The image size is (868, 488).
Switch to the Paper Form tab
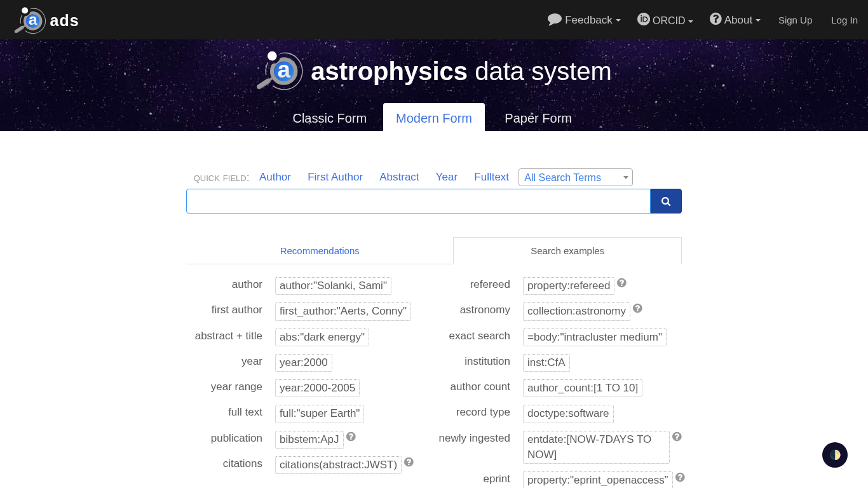[538, 118]
